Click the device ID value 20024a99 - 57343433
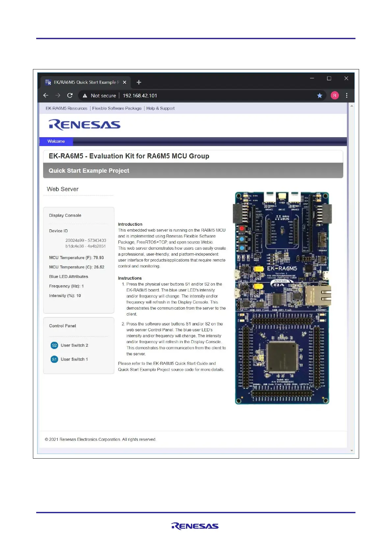392x554 pixels. point(86,240)
